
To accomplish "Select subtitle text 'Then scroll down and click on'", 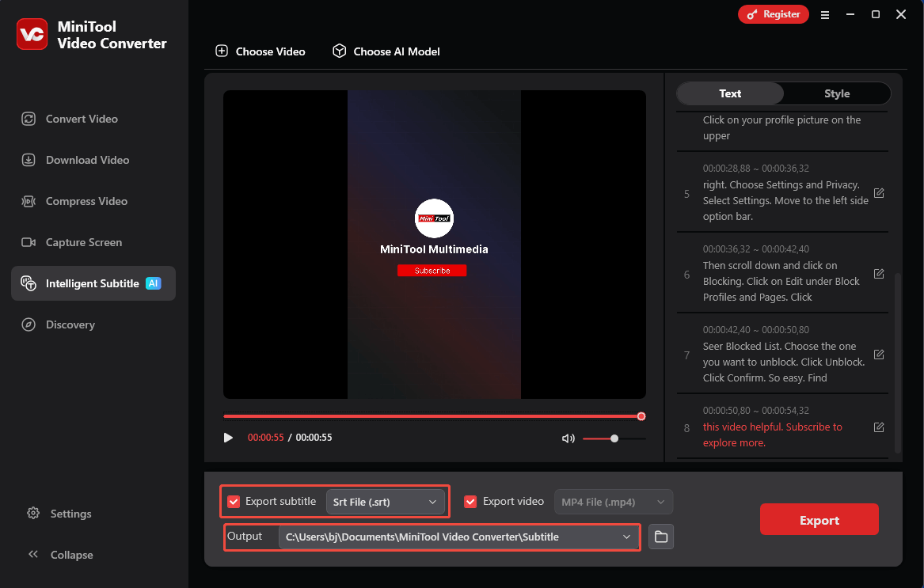I will pos(770,266).
